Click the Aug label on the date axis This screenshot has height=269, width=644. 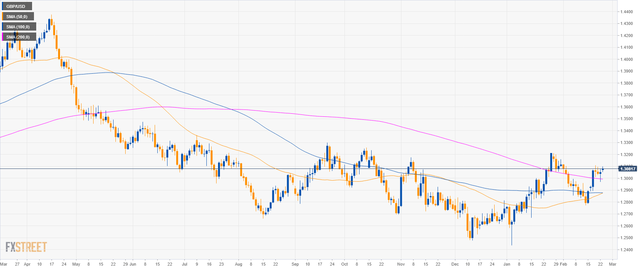[238, 264]
